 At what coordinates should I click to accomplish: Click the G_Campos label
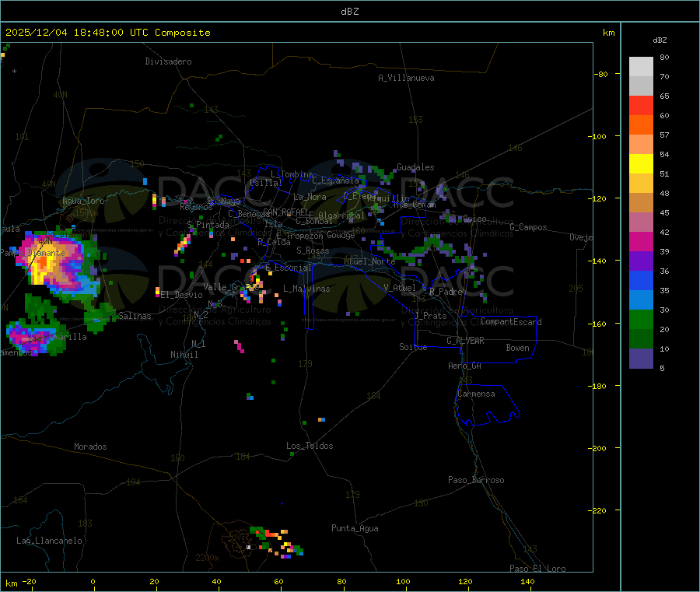529,227
